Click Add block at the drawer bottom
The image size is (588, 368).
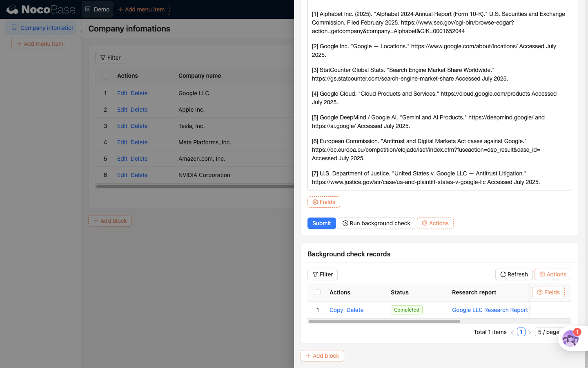[x=322, y=356]
